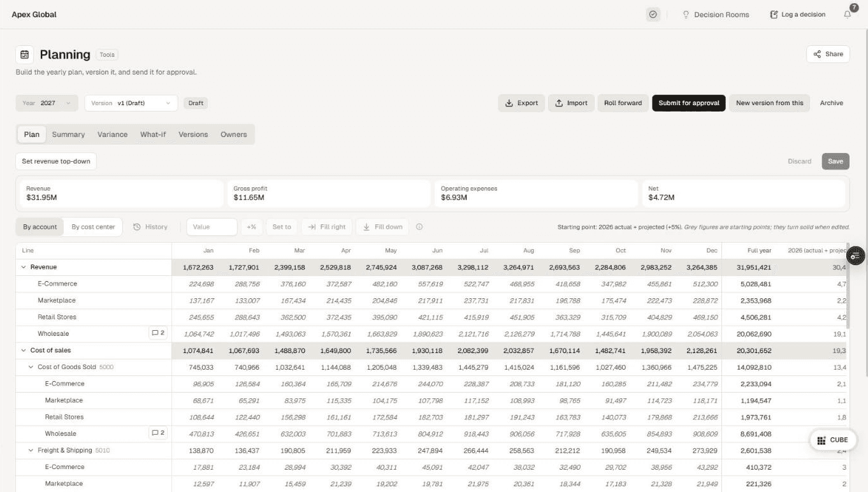
Task: Click Roll forward
Action: (623, 103)
